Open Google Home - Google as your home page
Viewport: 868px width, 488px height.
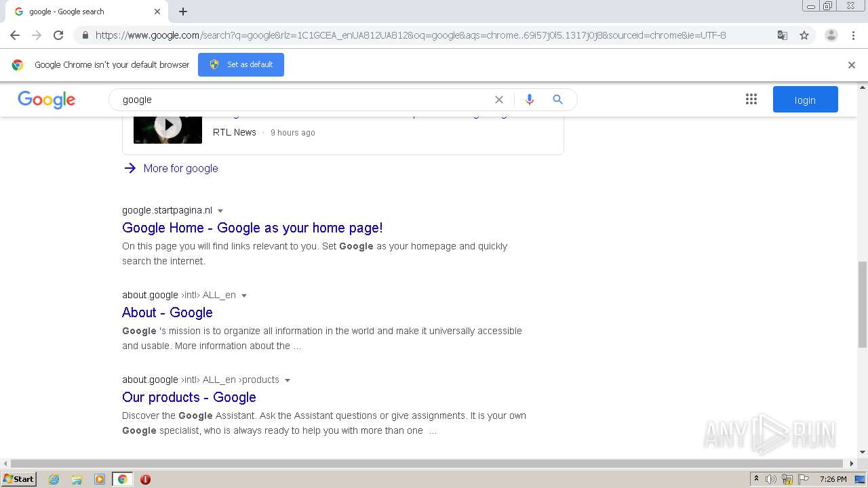point(252,228)
